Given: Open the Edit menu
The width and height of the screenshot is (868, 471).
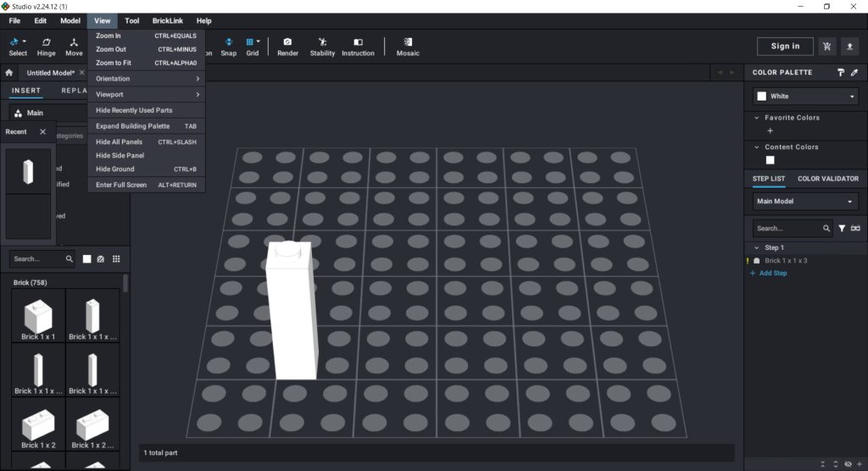Looking at the screenshot, I should (41, 21).
